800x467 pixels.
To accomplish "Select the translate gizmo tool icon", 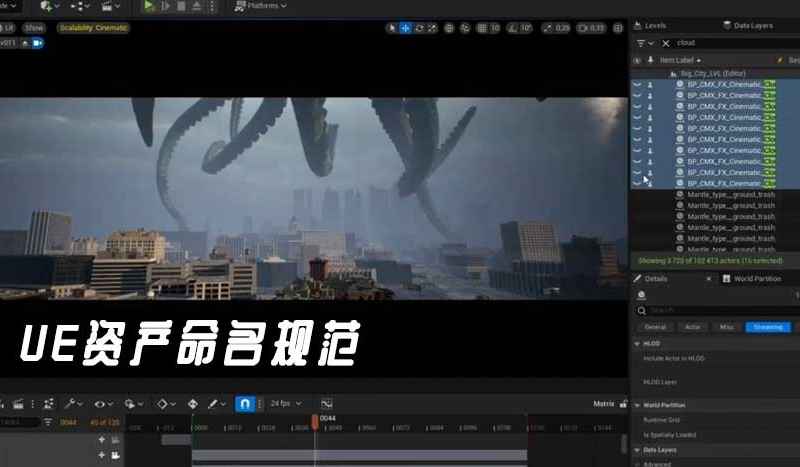I will click(405, 28).
